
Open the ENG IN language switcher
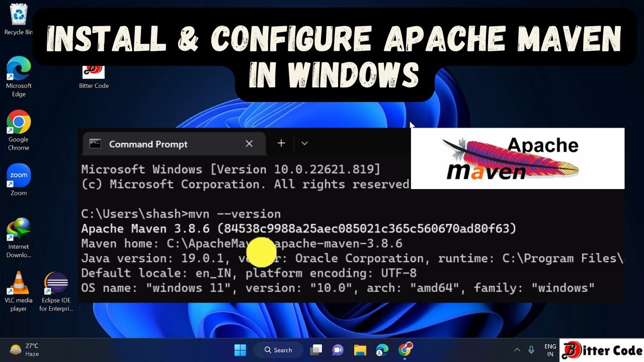(550, 350)
